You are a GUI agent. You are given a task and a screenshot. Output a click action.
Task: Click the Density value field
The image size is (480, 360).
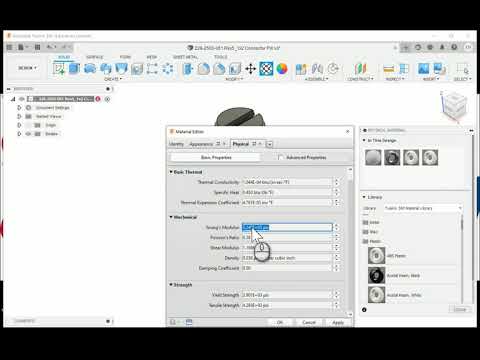tap(287, 258)
